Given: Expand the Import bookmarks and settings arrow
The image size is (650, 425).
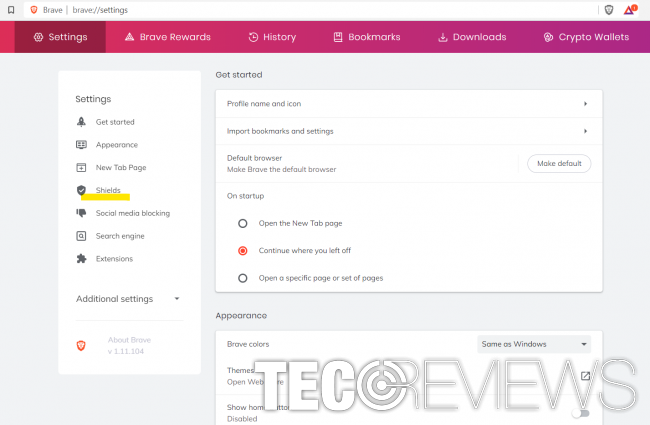Looking at the screenshot, I should coord(585,131).
